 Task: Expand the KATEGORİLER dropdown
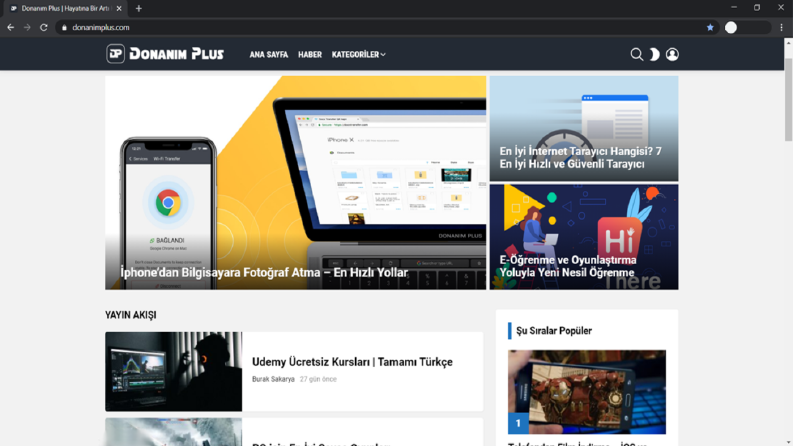(x=359, y=54)
